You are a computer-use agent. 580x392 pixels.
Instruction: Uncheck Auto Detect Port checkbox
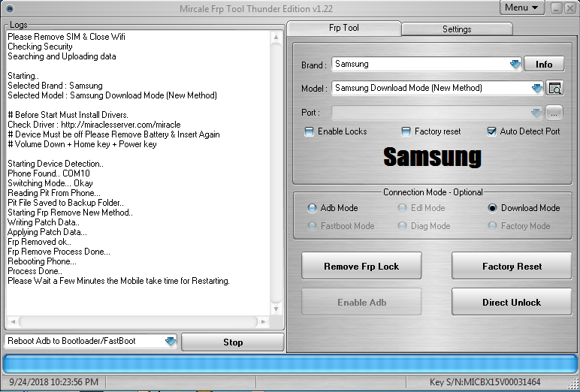491,131
